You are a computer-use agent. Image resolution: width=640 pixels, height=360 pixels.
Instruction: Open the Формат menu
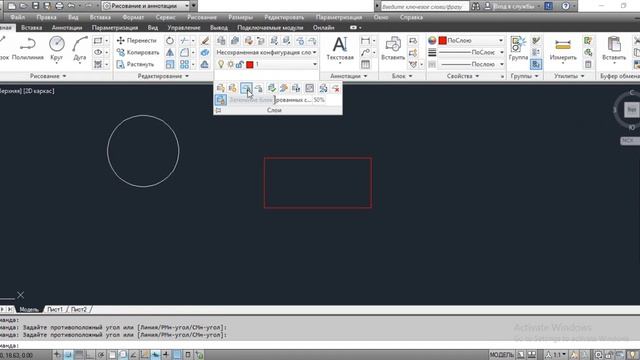click(x=133, y=17)
